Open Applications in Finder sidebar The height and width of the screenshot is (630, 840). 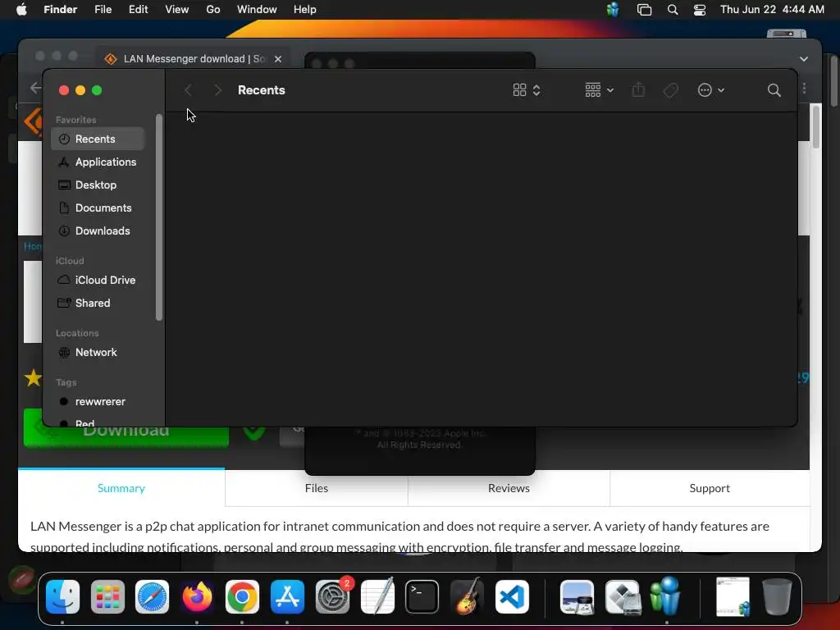coord(98,162)
